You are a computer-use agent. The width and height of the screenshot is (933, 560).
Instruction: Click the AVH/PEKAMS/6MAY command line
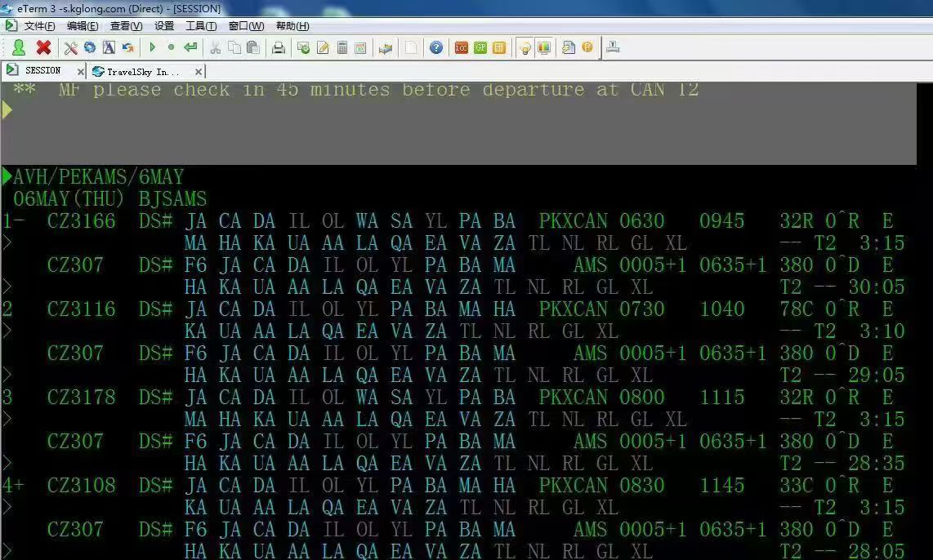click(x=98, y=176)
